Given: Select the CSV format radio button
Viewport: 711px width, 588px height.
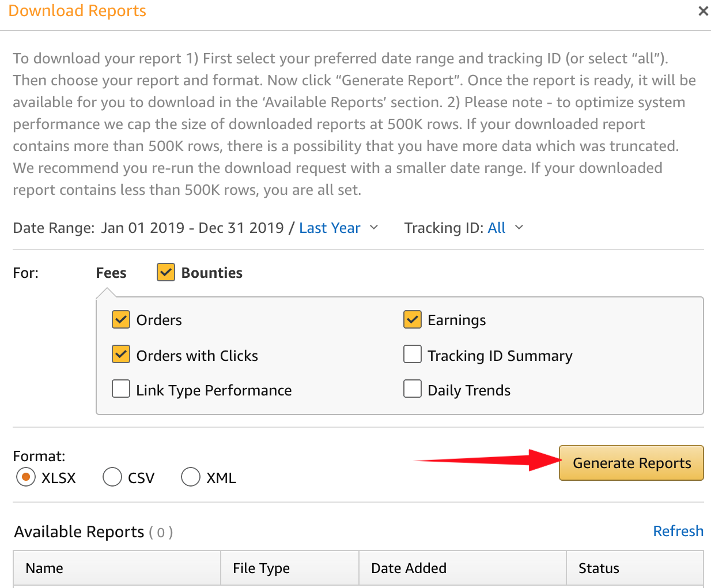Looking at the screenshot, I should pos(112,477).
